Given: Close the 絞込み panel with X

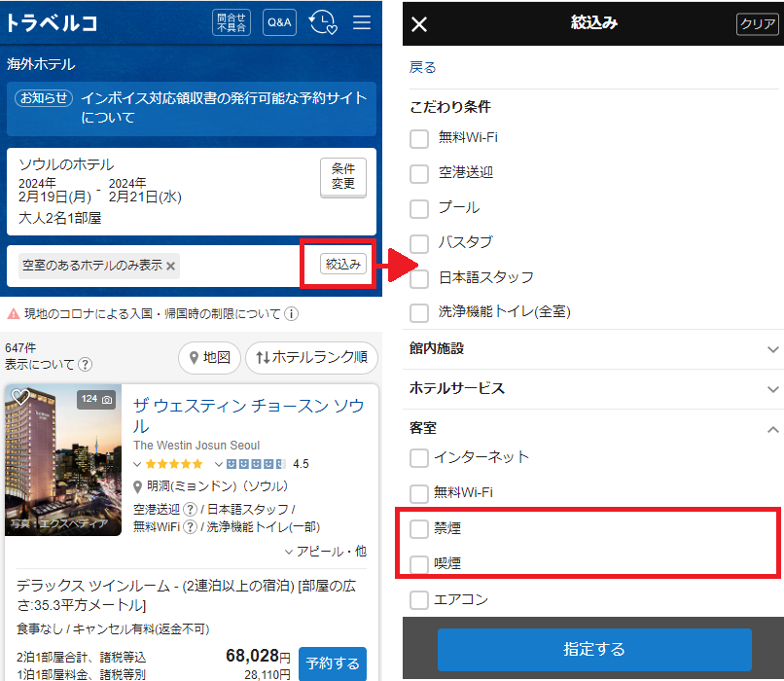Looking at the screenshot, I should 419,24.
